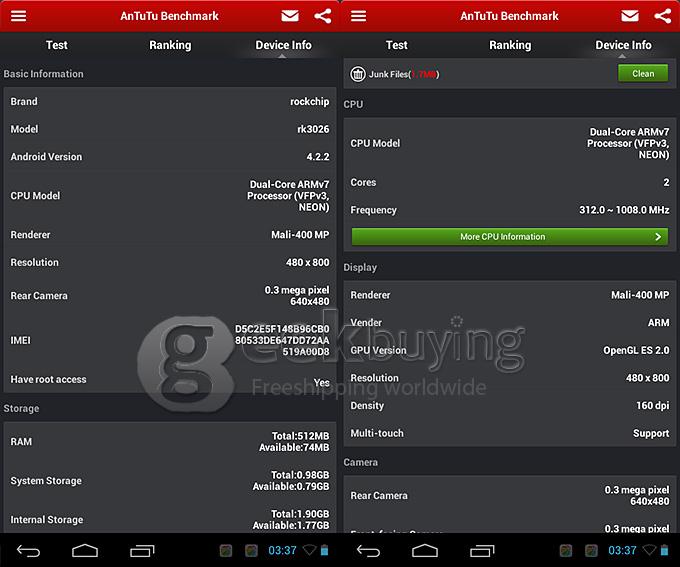This screenshot has height=567, width=680.
Task: Select the Device Info tab on the right screen
Action: point(623,45)
